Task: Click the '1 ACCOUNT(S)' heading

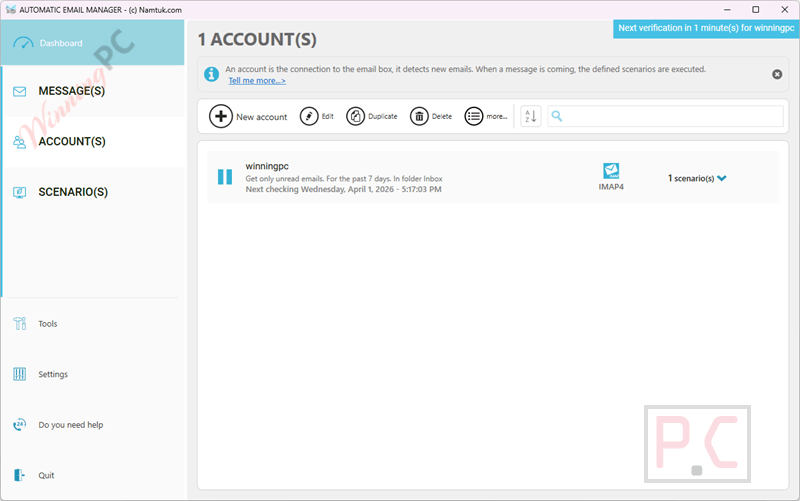Action: (257, 39)
